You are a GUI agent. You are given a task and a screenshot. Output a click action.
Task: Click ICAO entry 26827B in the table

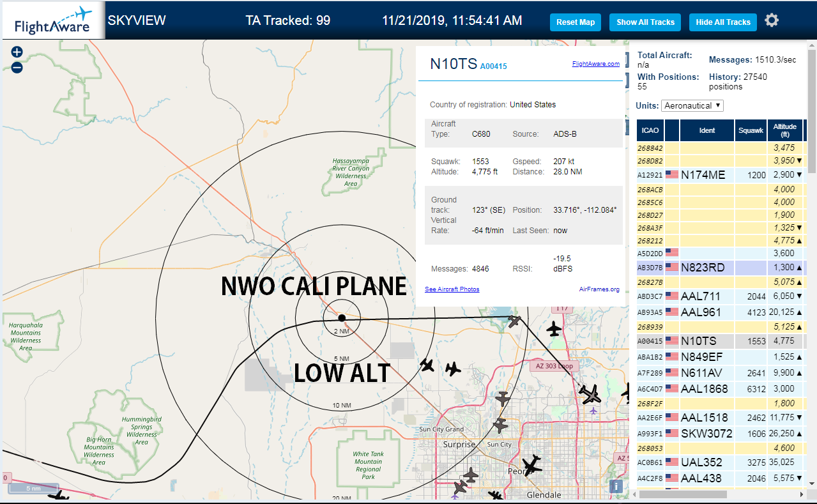tap(650, 282)
